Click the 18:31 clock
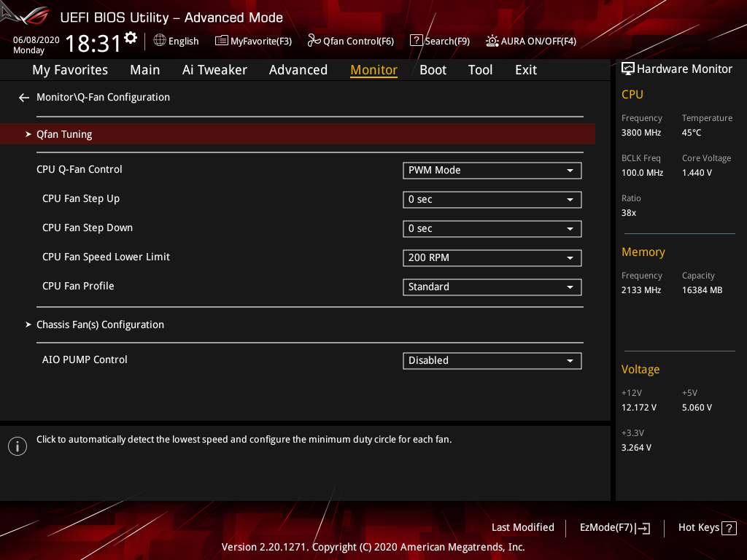Image resolution: width=747 pixels, height=560 pixels. [93, 43]
